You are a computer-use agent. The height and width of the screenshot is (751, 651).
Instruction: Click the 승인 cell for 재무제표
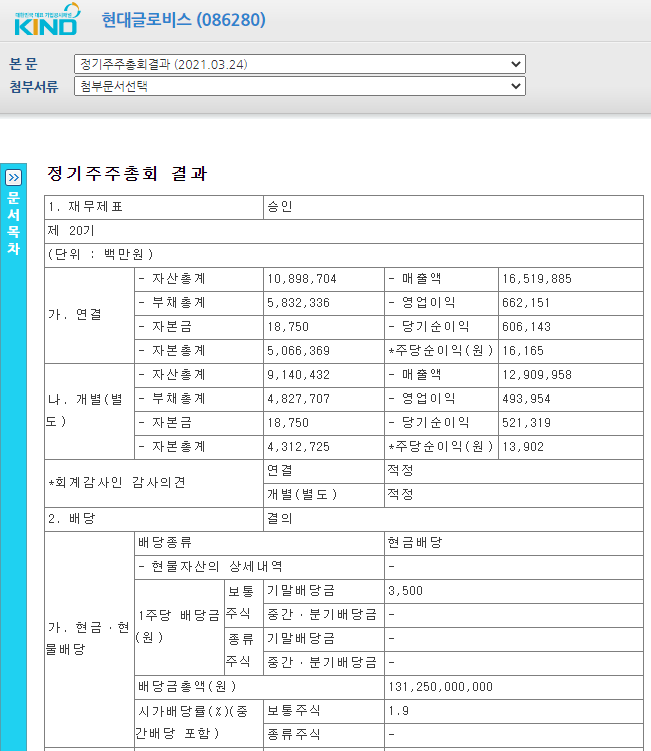[453, 207]
